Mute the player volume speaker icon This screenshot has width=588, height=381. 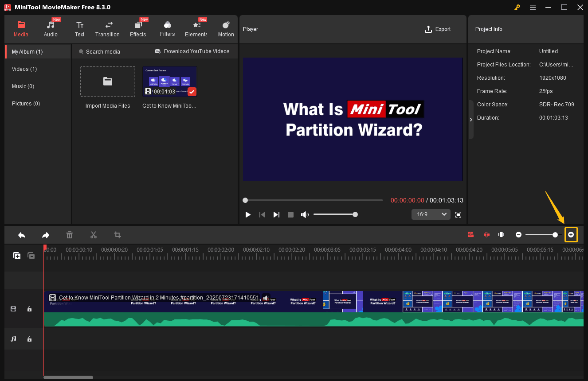tap(305, 214)
